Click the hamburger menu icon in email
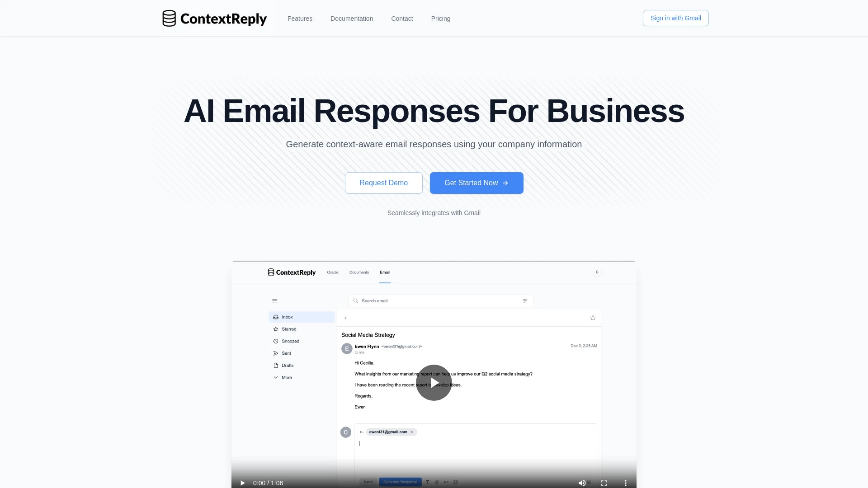 click(275, 300)
